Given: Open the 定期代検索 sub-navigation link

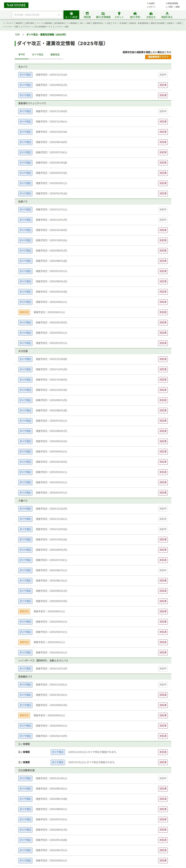Looking at the screenshot, I should pyautogui.click(x=29, y=23).
